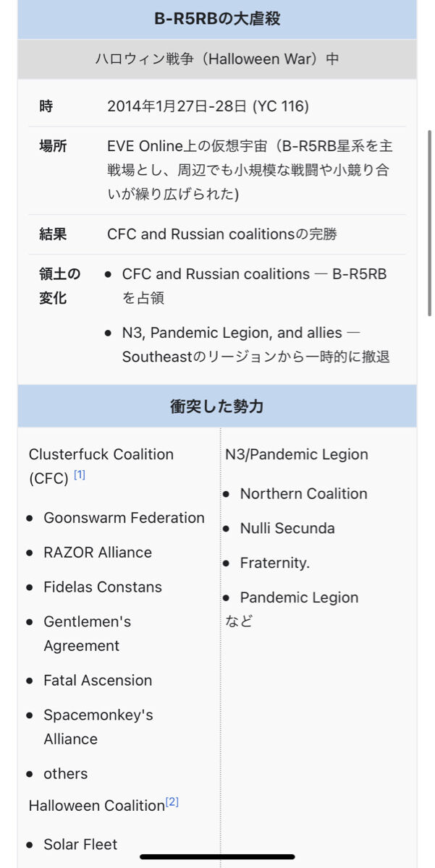Viewport: 435px width, 868px height.
Task: Select the Fraternity. list entry
Action: point(275,563)
